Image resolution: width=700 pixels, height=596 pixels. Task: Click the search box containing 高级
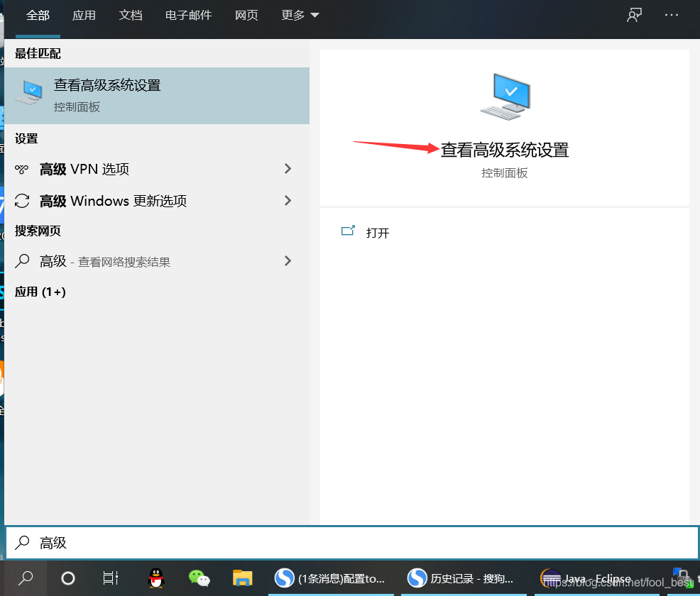(x=352, y=543)
